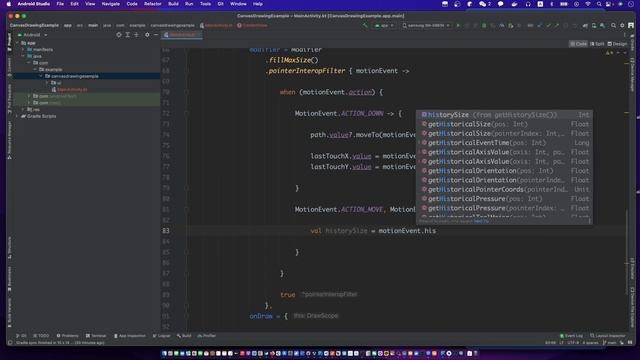Click the Make Project hammer icon

(x=365, y=25)
